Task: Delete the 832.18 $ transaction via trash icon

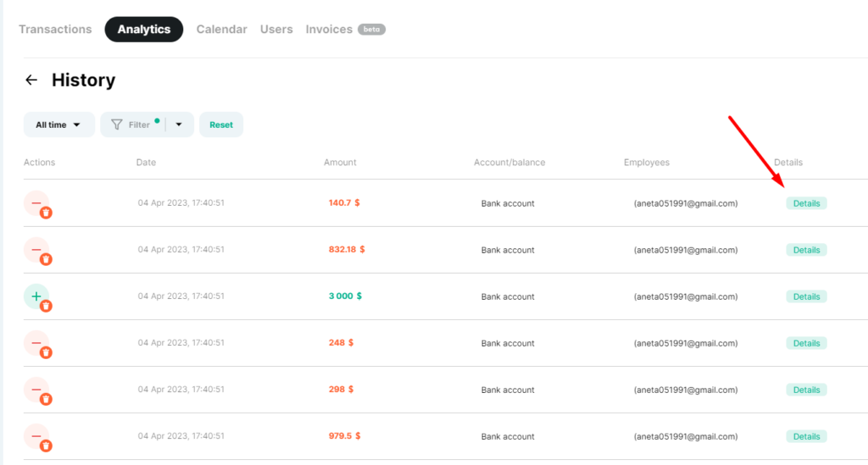Action: [x=46, y=259]
